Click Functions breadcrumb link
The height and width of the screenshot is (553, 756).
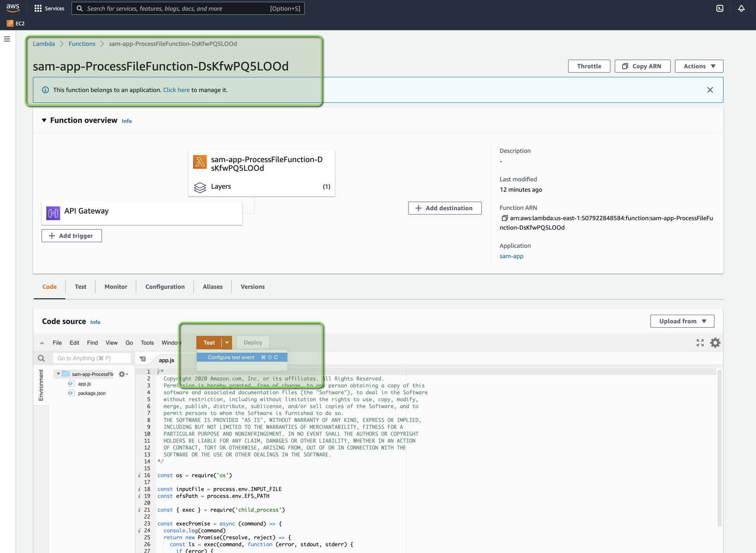coord(82,44)
